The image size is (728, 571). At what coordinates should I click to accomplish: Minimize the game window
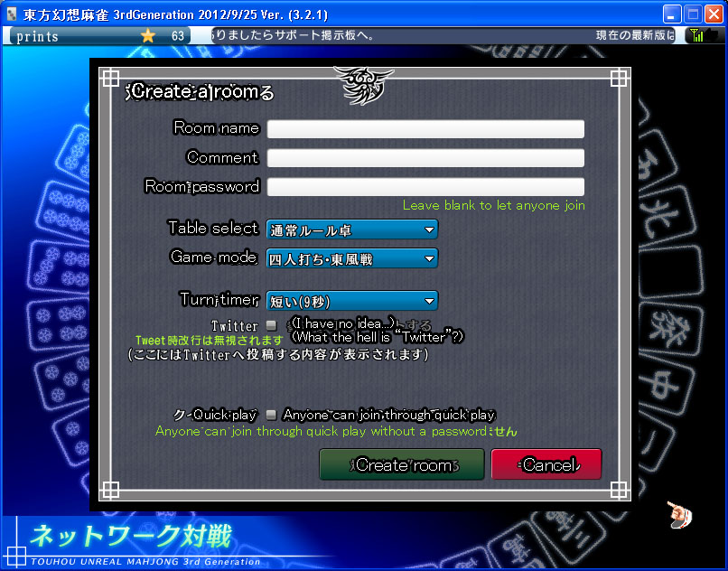pos(671,14)
